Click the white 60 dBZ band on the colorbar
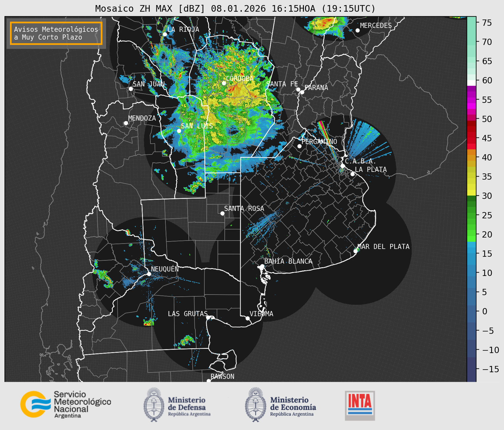Image resolution: width=504 pixels, height=430 pixels. tap(471, 83)
